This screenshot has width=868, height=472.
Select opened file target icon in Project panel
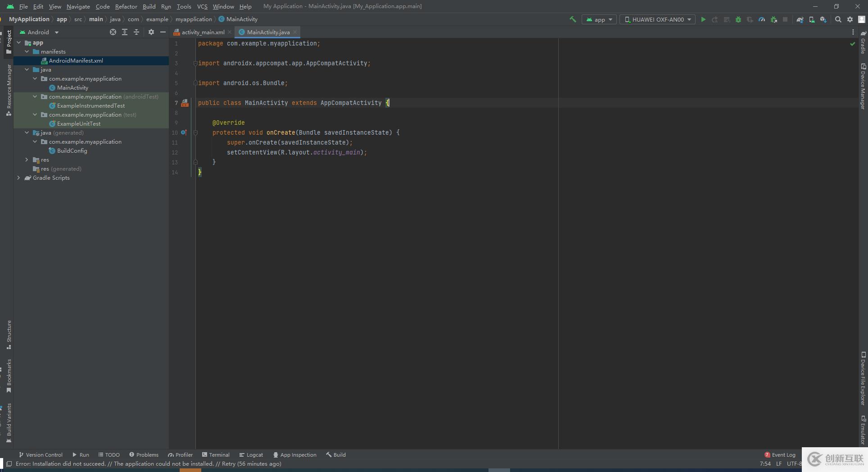tap(113, 32)
